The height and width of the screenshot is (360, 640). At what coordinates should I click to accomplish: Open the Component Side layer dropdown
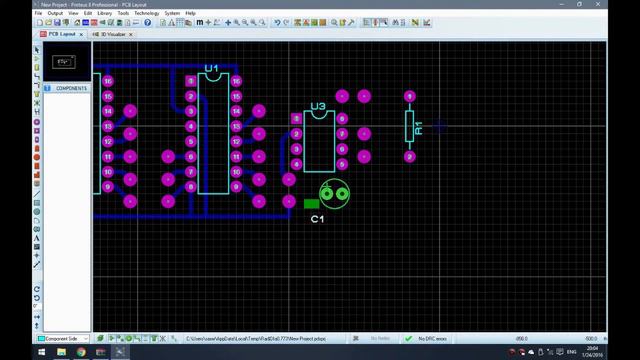[x=63, y=339]
